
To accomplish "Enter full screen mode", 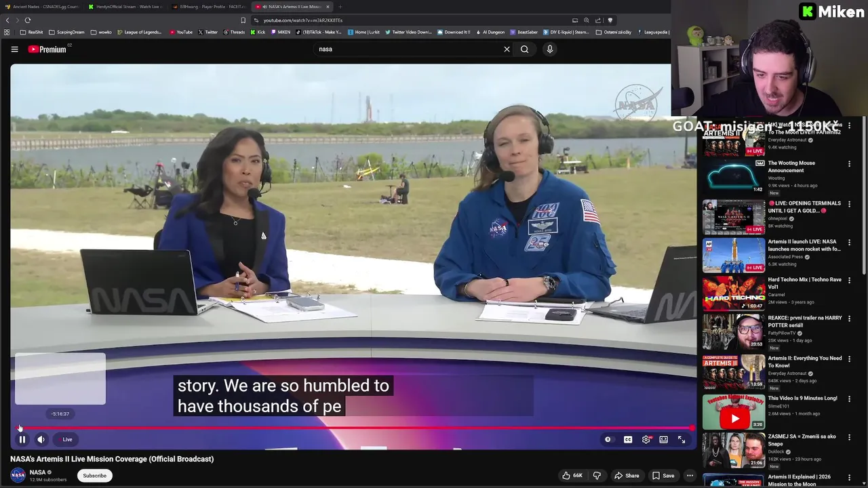I will pos(682,440).
